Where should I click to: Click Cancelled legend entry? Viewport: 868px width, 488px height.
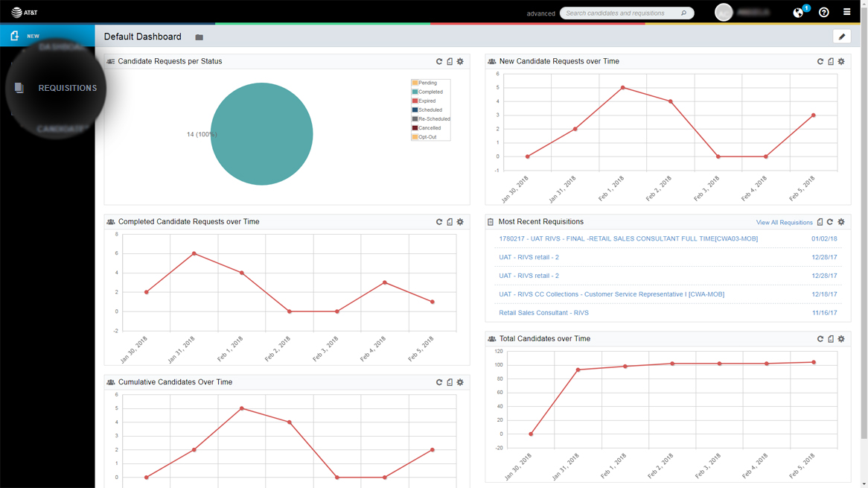pos(427,128)
